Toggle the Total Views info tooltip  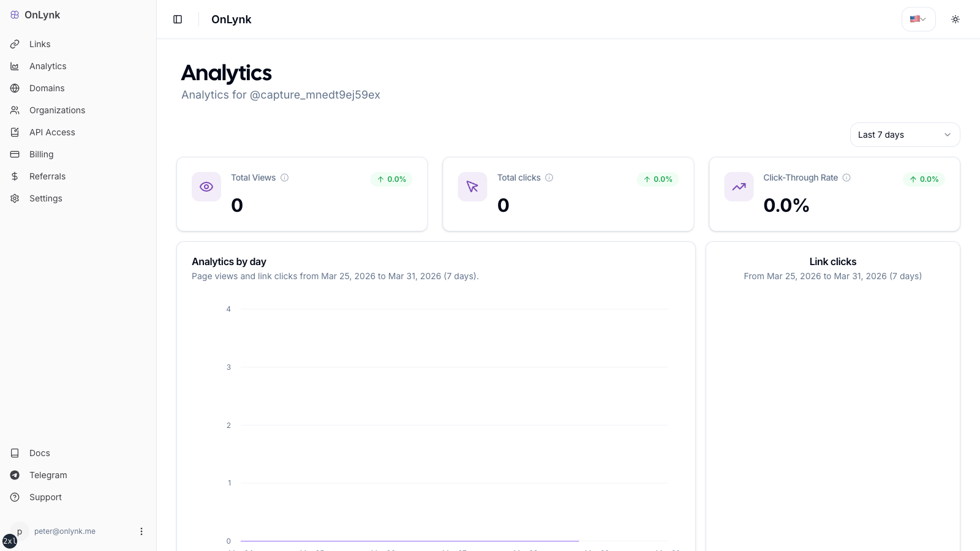click(x=284, y=177)
